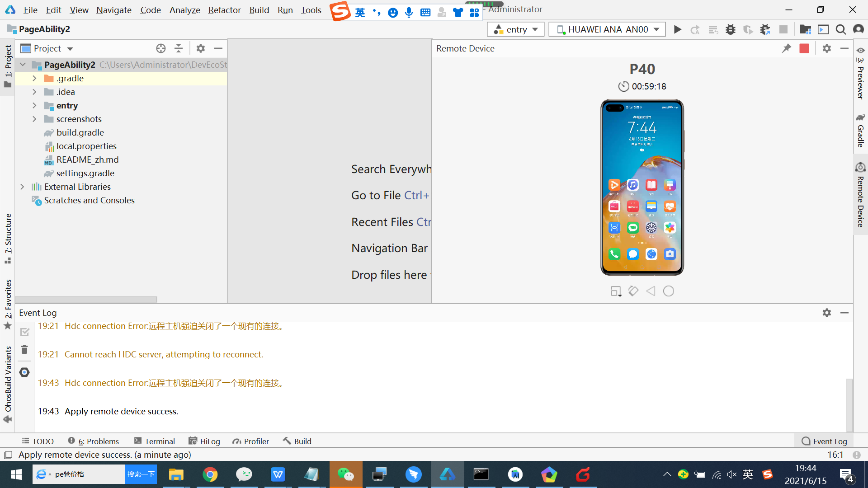Open Event Log settings gear
868x488 pixels.
pyautogui.click(x=826, y=313)
